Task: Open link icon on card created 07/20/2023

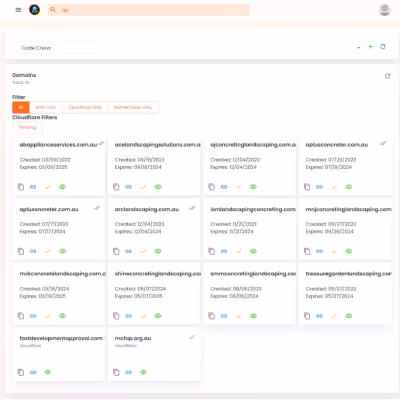Action: (x=319, y=187)
